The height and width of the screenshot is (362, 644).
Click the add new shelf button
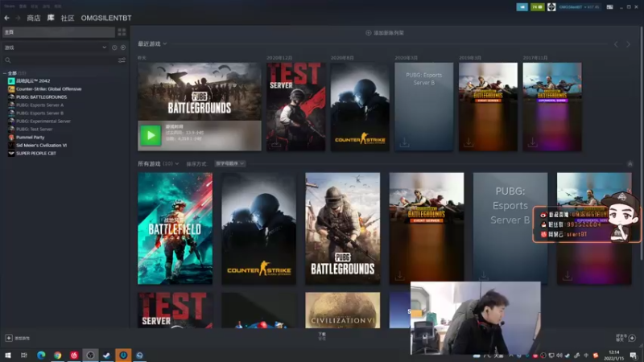pos(385,33)
